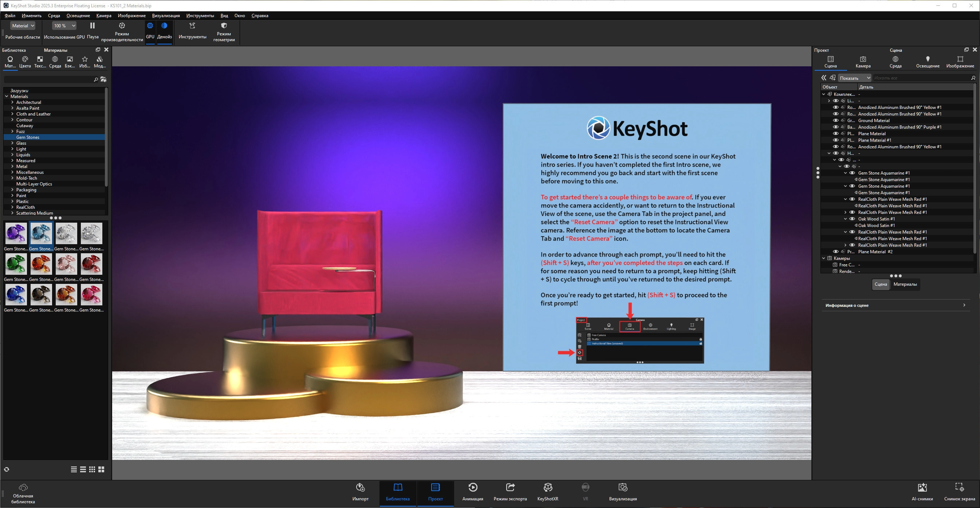Open the Освещение menu

(x=78, y=16)
